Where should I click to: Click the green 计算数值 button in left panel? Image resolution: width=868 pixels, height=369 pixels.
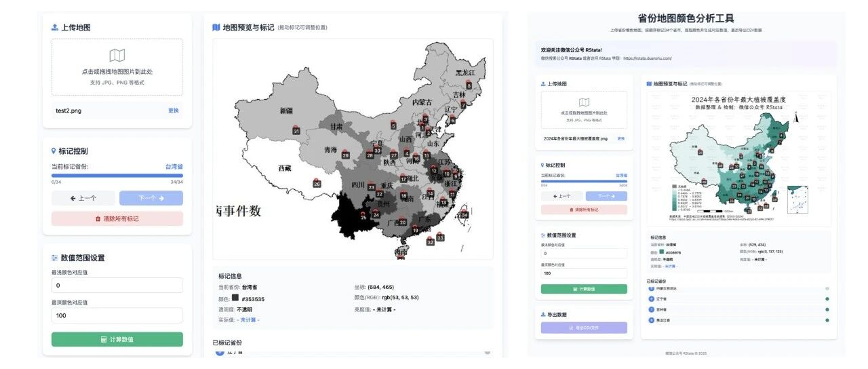pyautogui.click(x=117, y=339)
